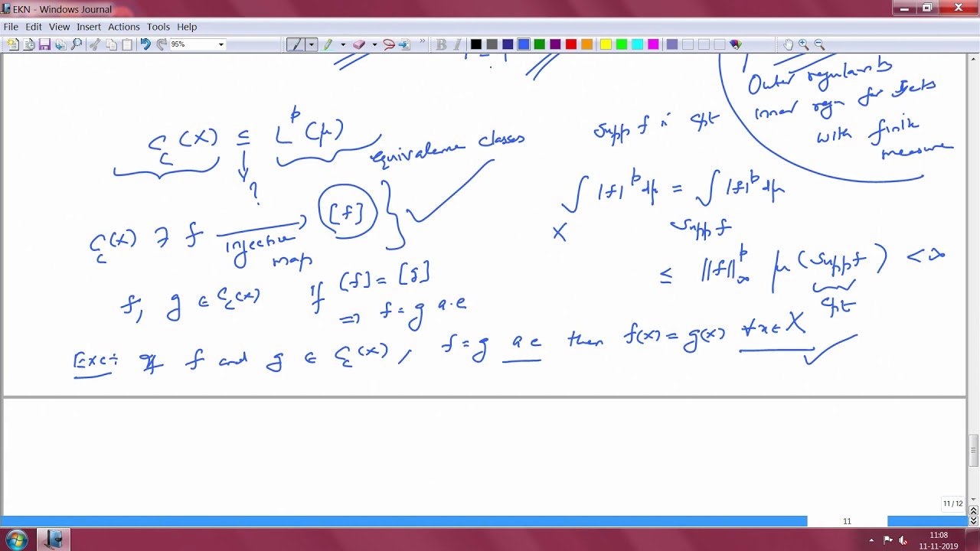Toggle Bold formatting
The width and height of the screenshot is (980, 551).
point(441,44)
